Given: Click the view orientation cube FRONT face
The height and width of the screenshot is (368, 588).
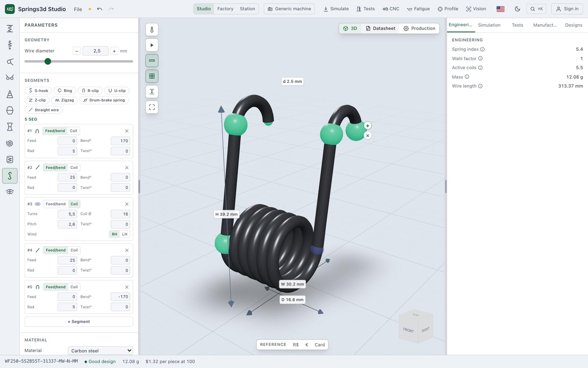Looking at the screenshot, I should [x=408, y=330].
